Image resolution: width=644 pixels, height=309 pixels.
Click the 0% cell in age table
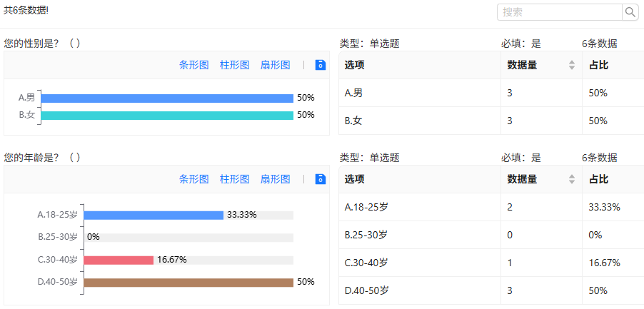613,235
